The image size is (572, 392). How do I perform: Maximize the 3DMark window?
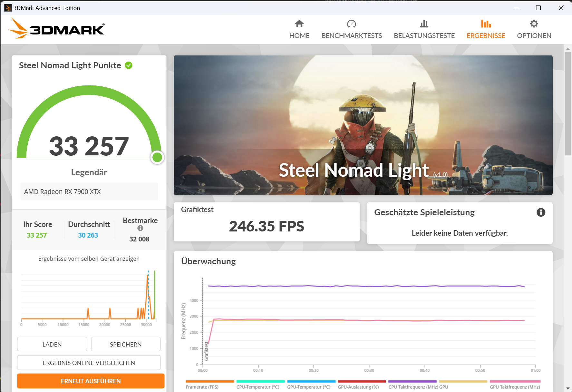coord(538,8)
